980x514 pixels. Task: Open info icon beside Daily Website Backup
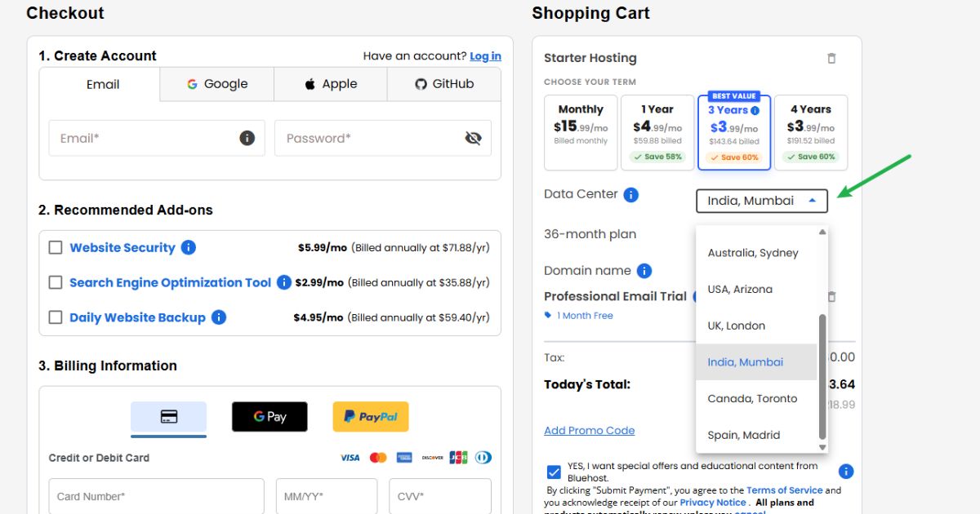click(219, 317)
